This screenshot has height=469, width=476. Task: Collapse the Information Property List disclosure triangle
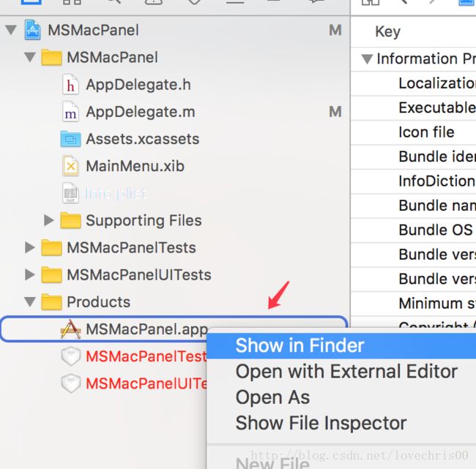click(x=367, y=59)
